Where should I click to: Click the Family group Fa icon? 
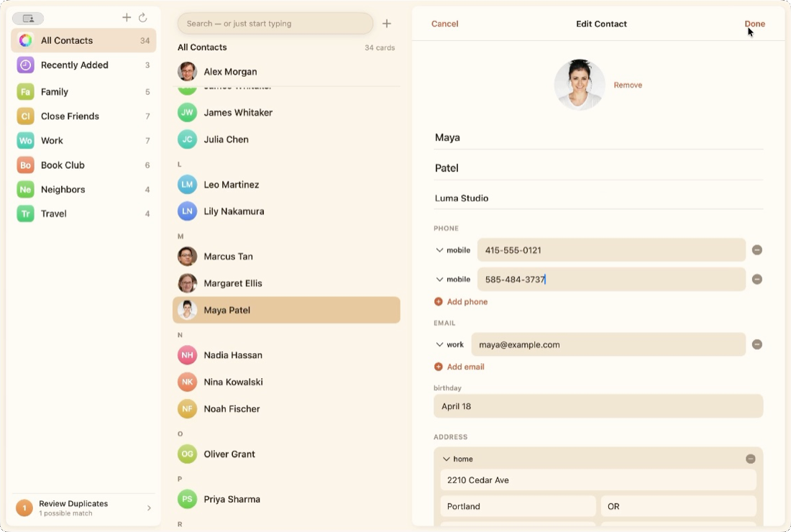(25, 92)
